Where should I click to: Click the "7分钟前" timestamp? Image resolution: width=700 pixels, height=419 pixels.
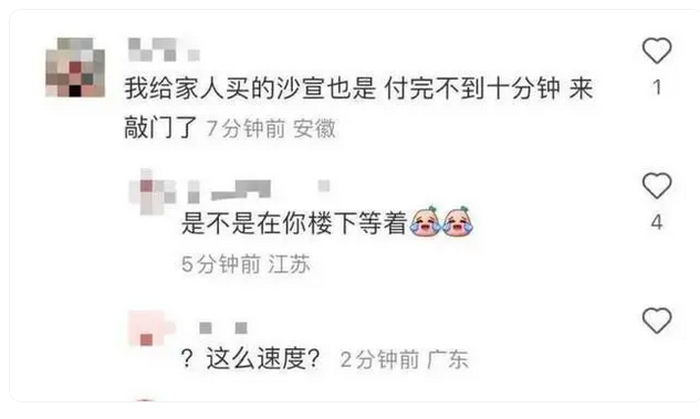coord(246,129)
